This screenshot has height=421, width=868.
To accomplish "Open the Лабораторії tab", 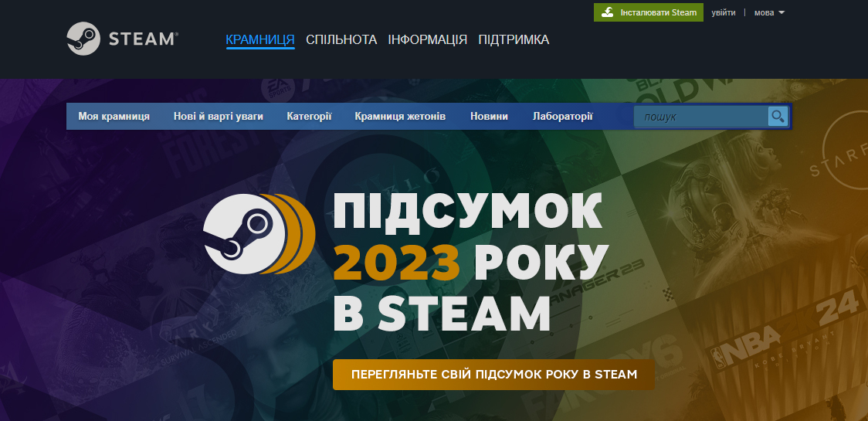I will (563, 117).
